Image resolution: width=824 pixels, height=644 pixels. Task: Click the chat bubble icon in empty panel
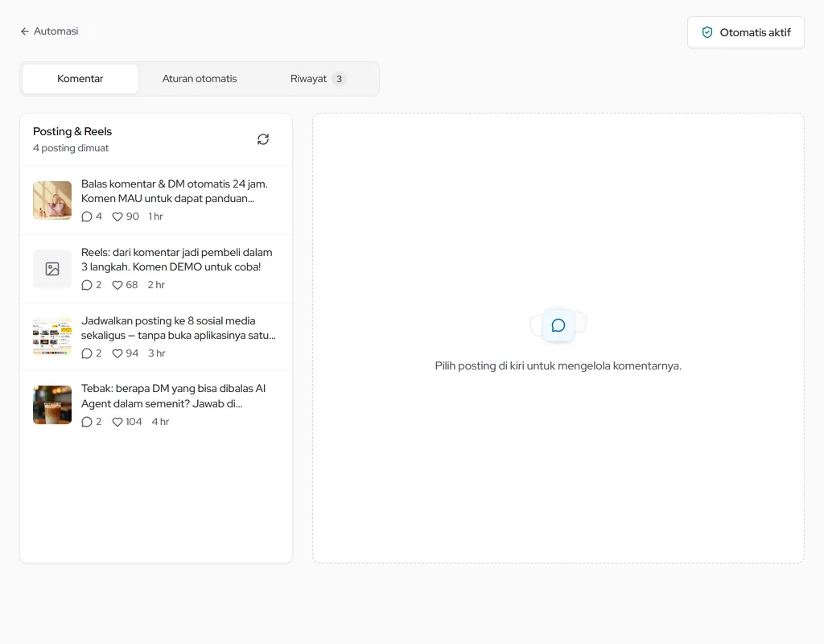558,325
